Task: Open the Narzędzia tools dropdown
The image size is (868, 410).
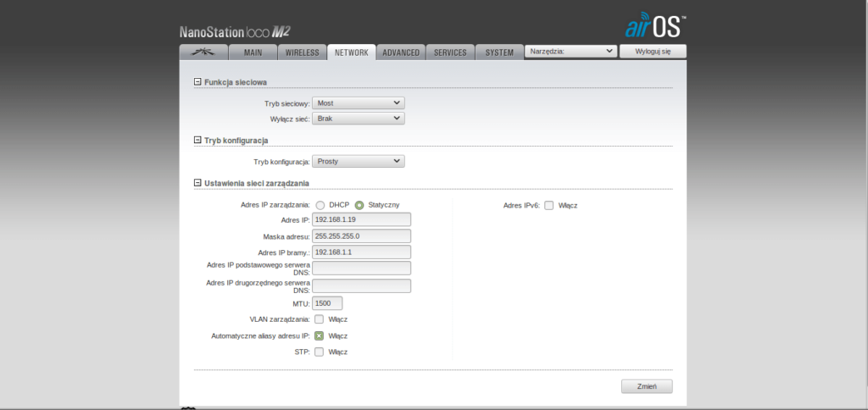Action: tap(570, 52)
